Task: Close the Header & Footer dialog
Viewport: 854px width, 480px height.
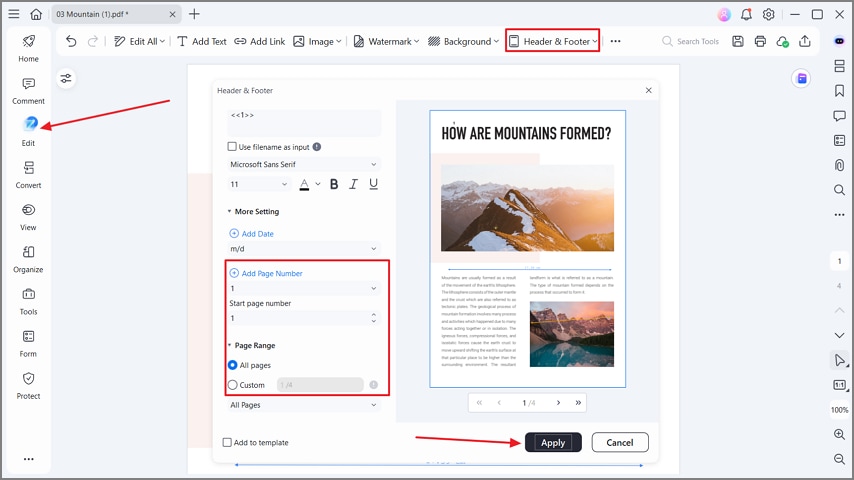Action: [648, 90]
